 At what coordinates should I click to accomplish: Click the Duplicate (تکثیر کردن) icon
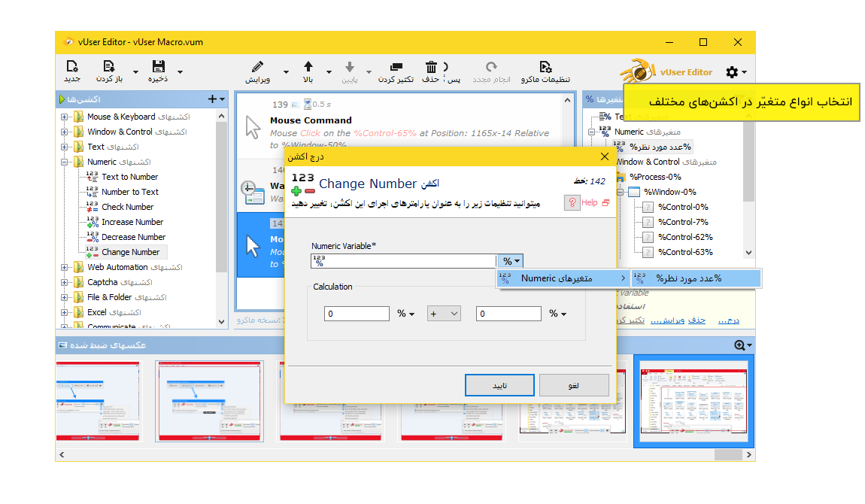[x=396, y=67]
